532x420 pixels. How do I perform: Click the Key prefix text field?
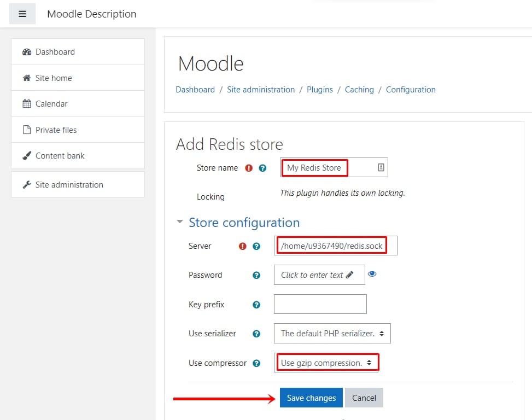coord(320,304)
